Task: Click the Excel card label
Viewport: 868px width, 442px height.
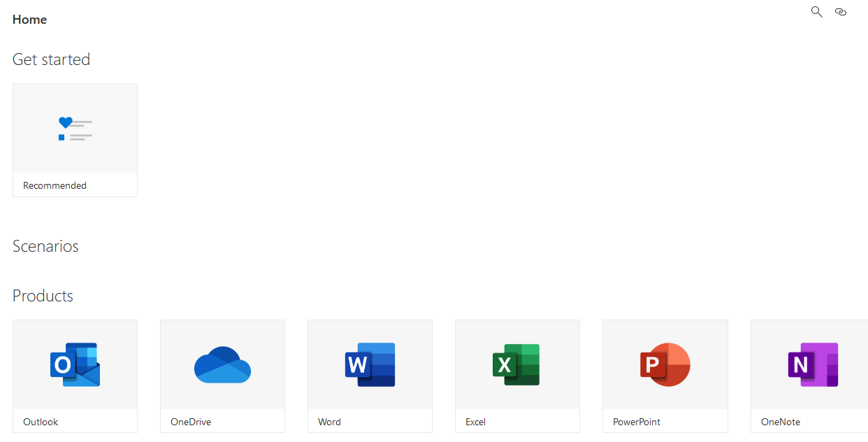Action: tap(475, 422)
